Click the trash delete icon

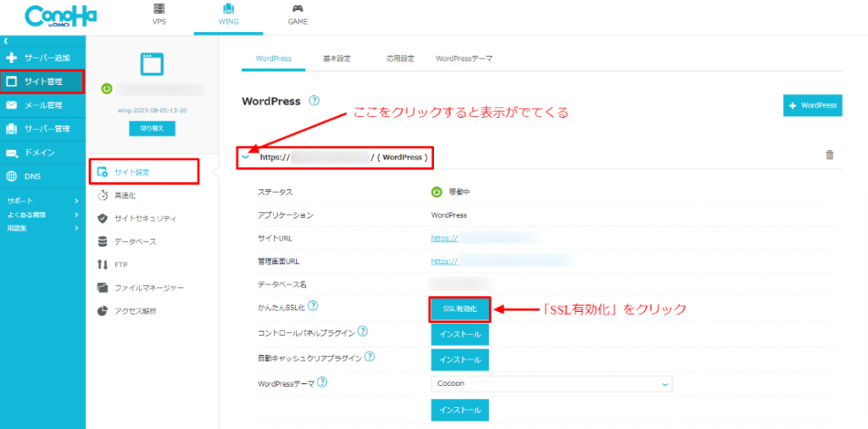point(829,155)
